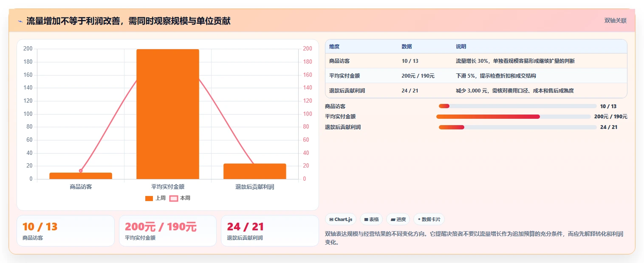Click the 平均实付金额 x-axis label under chart
The width and height of the screenshot is (644, 263).
(x=168, y=187)
